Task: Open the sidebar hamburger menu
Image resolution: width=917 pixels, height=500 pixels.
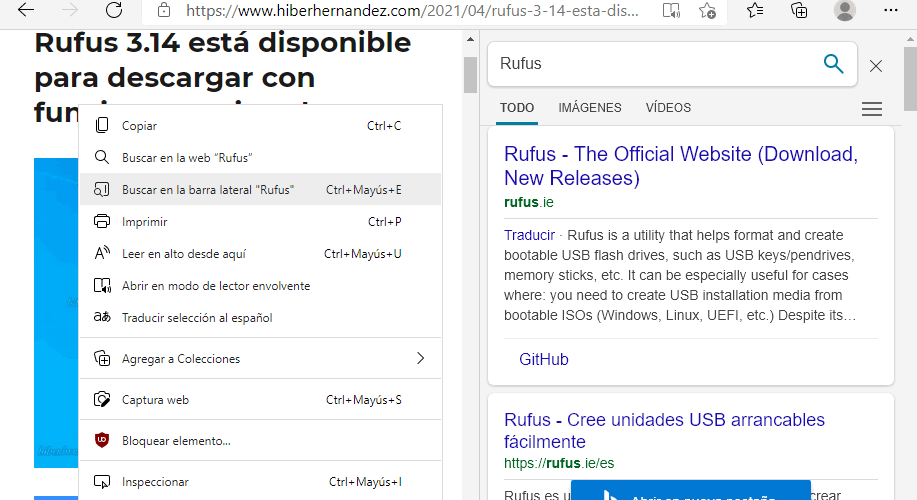Action: pyautogui.click(x=871, y=109)
